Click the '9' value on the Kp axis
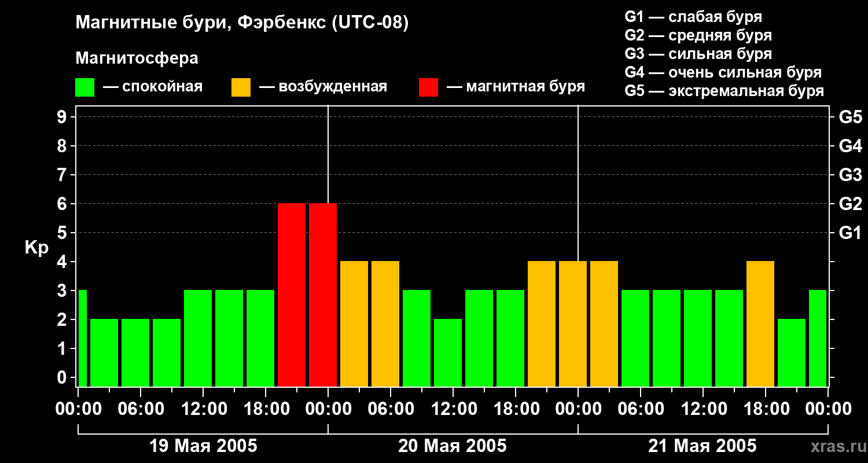Viewport: 868px width, 463px height. coord(62,117)
